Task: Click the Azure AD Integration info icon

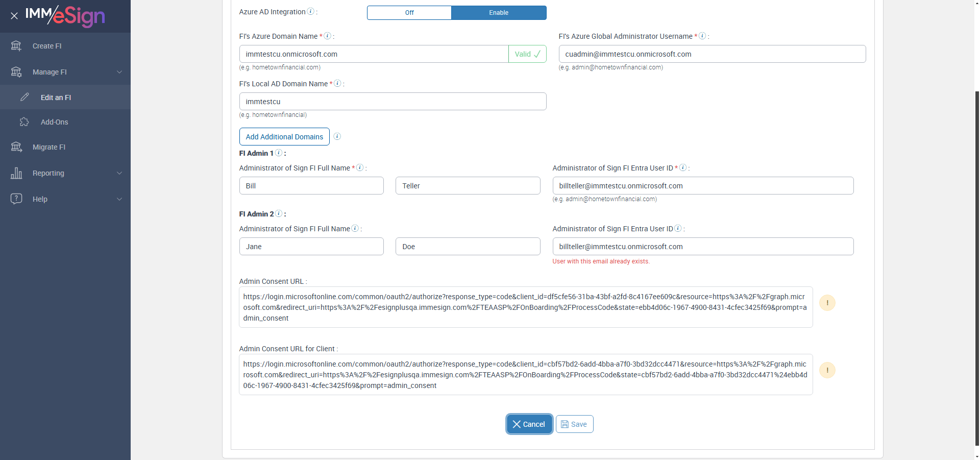Action: tap(310, 12)
